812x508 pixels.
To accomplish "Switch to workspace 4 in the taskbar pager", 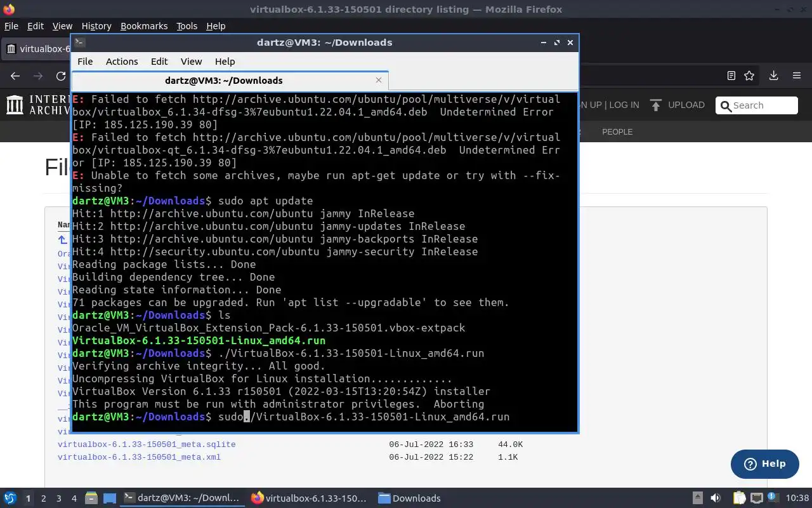I will coord(74,498).
